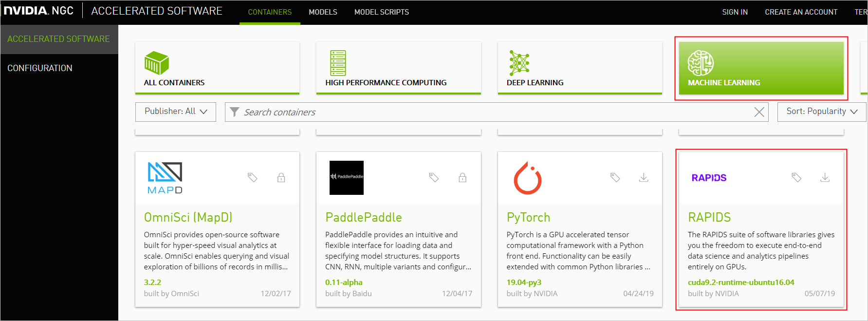The image size is (868, 321).
Task: Click the PyTorch flame logo
Action: tap(528, 178)
